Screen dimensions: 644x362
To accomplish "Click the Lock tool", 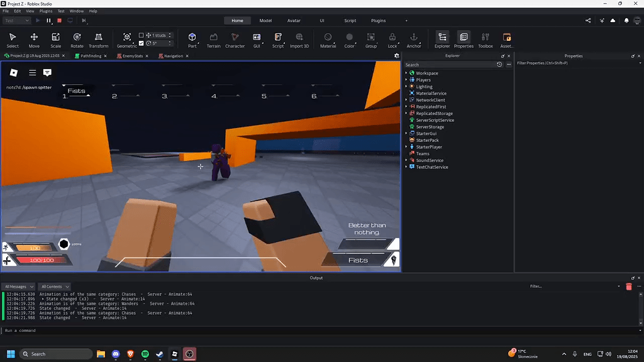I will pos(392,40).
